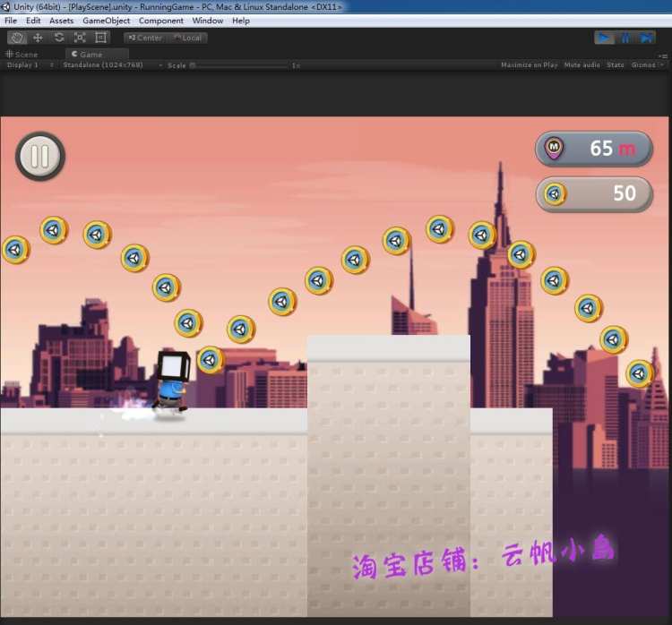Open the Standalone (1024x768) resolution dropdown

(112, 65)
